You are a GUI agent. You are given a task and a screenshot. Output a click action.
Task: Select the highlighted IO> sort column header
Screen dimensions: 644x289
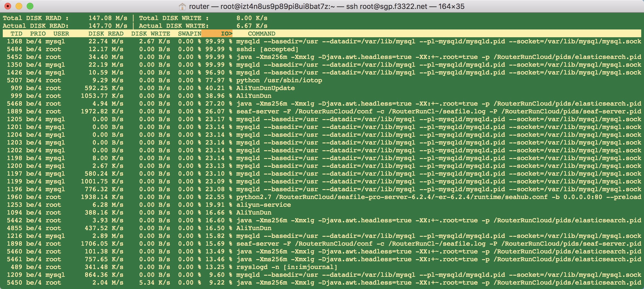(x=217, y=34)
